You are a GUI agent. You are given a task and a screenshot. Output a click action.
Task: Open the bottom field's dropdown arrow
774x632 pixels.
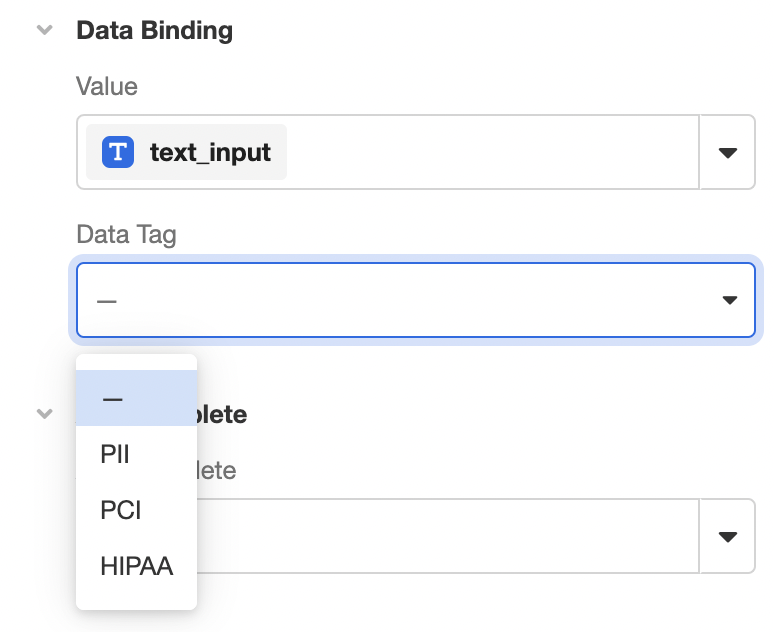[728, 536]
